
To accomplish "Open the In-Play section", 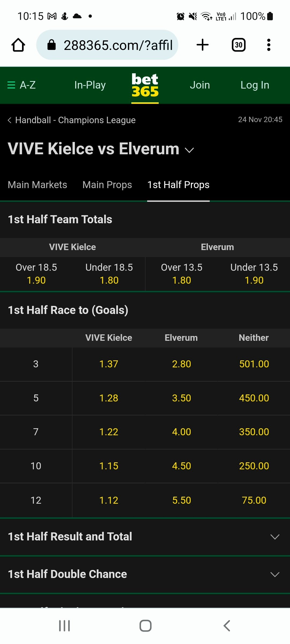I will (x=90, y=85).
